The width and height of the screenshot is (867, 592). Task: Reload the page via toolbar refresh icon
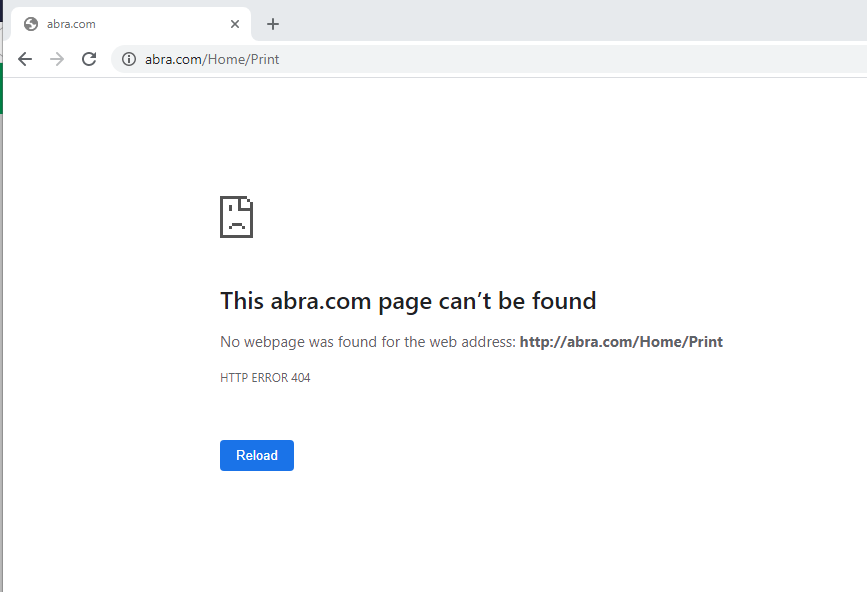pos(89,59)
